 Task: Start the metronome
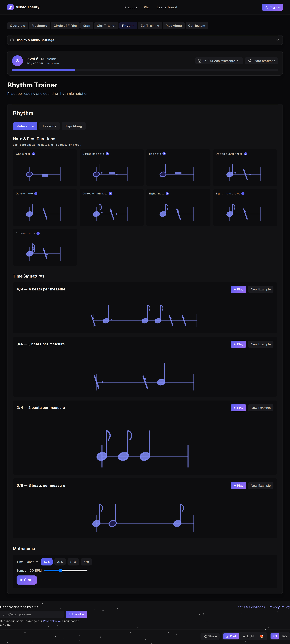point(27,580)
